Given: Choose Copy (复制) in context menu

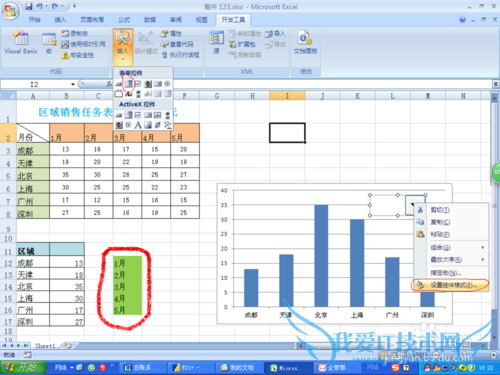Looking at the screenshot, I should (451, 222).
